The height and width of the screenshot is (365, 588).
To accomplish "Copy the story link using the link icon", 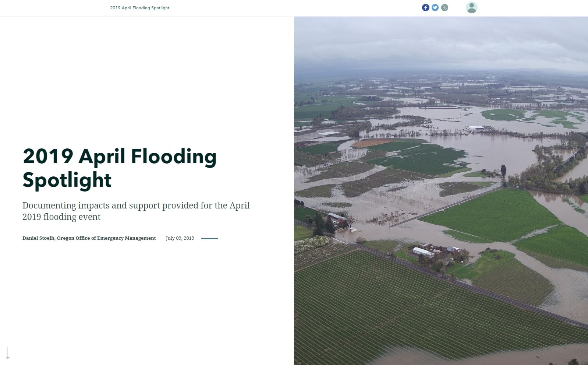I will point(444,7).
